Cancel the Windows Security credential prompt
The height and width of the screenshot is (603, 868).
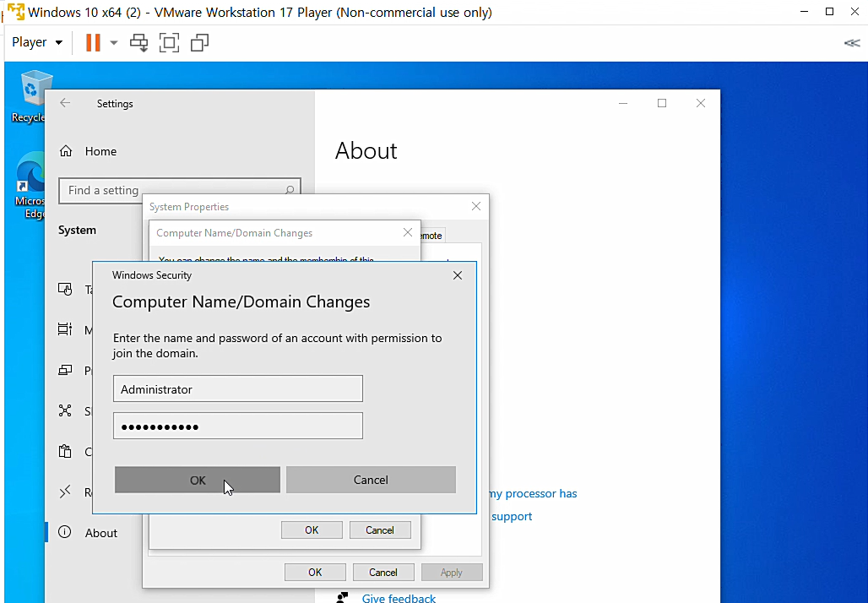pos(371,480)
